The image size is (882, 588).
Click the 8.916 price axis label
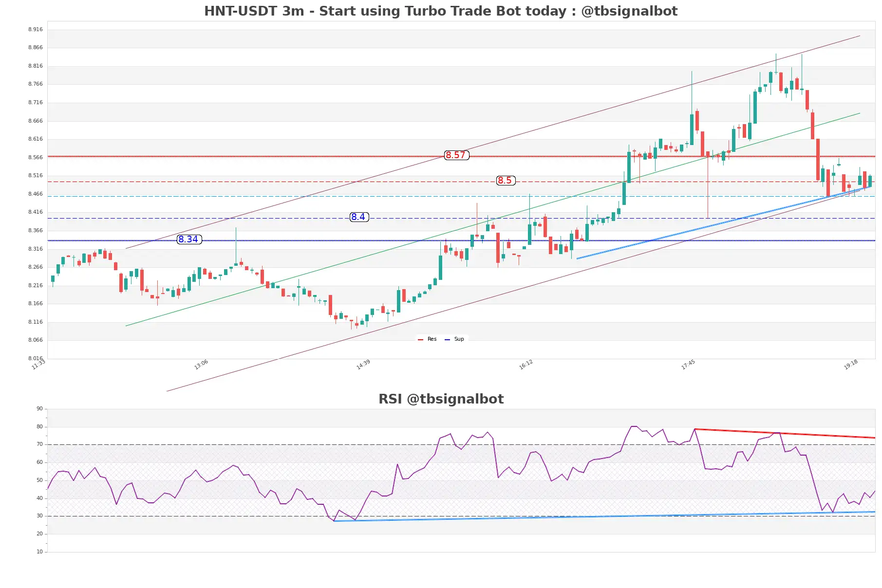coord(36,30)
